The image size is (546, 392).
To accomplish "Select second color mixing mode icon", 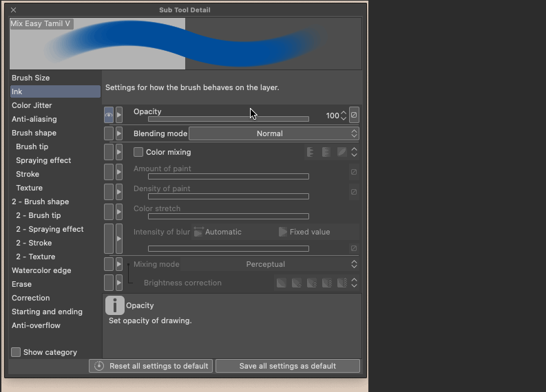I will pyautogui.click(x=326, y=152).
